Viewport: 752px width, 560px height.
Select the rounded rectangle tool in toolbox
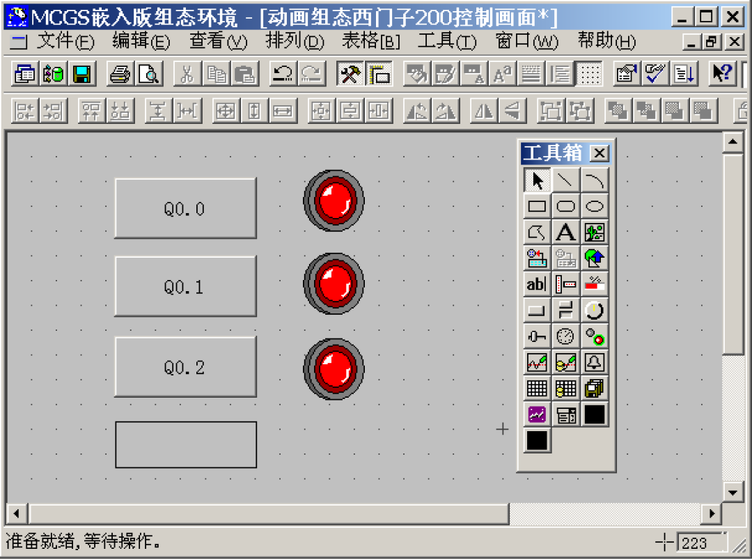(x=566, y=206)
